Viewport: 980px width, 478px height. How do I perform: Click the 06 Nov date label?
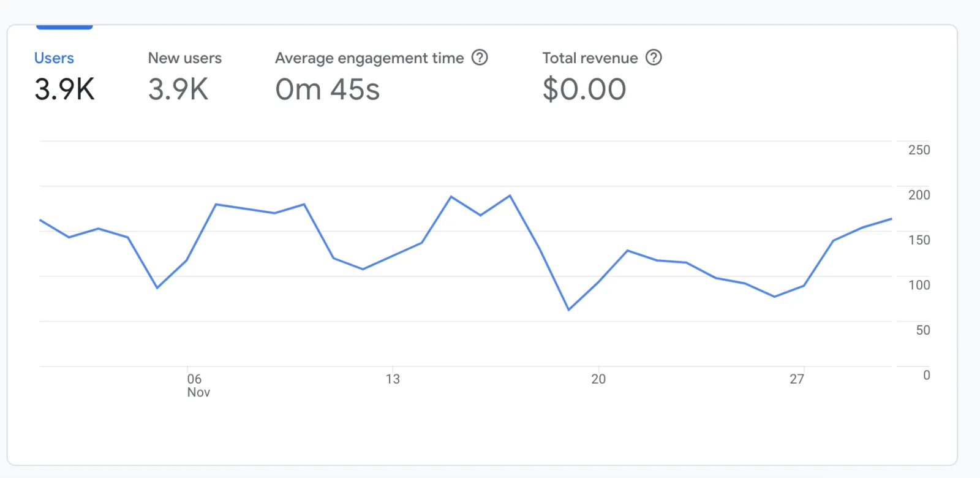pyautogui.click(x=197, y=385)
